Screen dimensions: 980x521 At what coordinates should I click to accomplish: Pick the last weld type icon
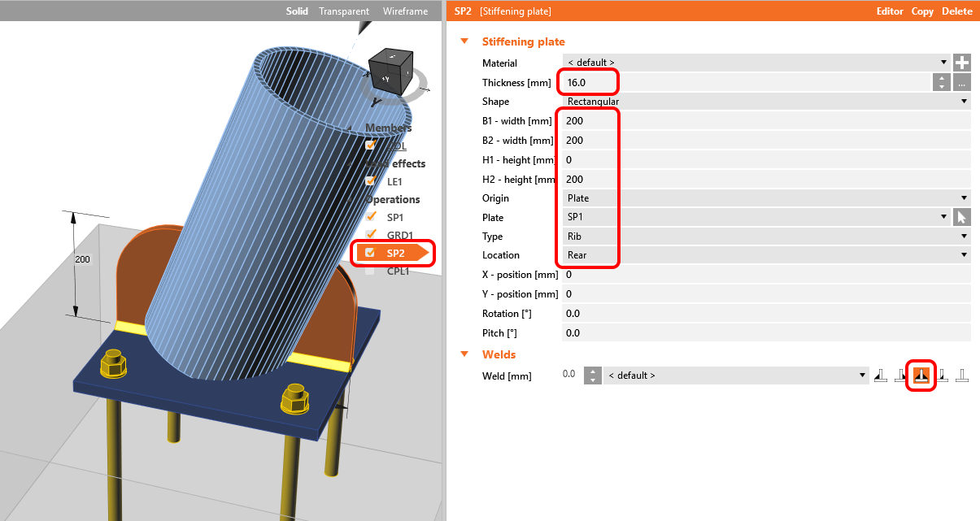pos(962,376)
